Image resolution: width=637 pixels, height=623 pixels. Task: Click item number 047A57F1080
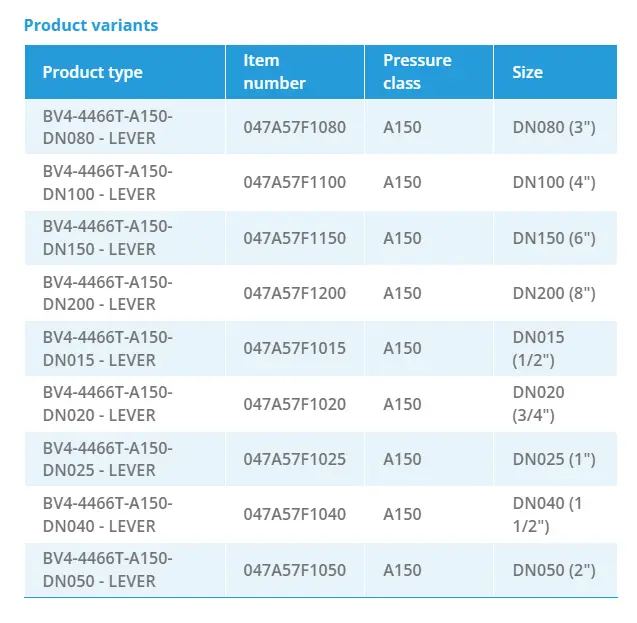[294, 127]
